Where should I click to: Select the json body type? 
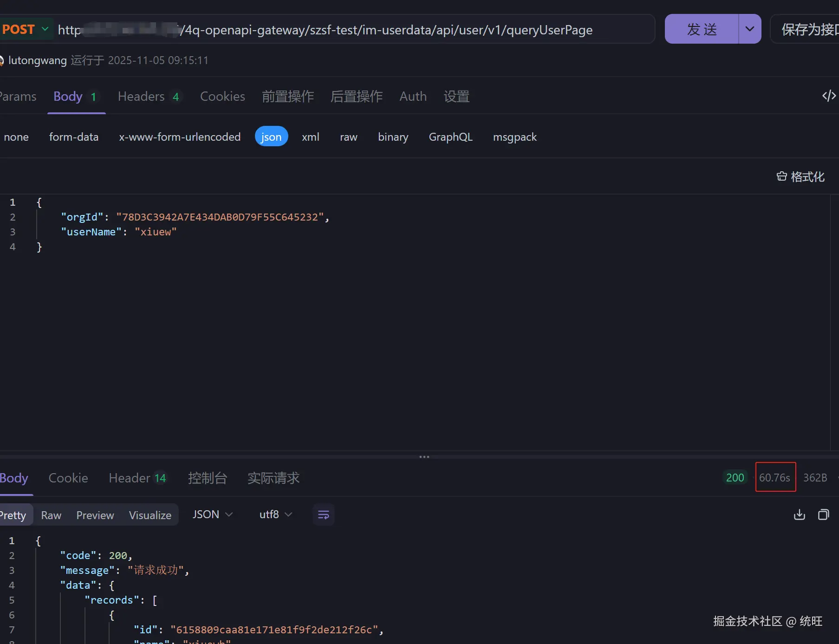[x=271, y=137]
